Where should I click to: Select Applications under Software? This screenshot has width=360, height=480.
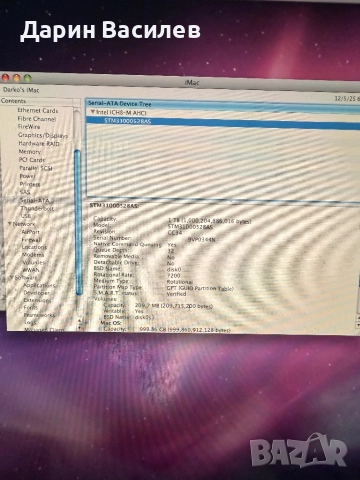coord(39,285)
